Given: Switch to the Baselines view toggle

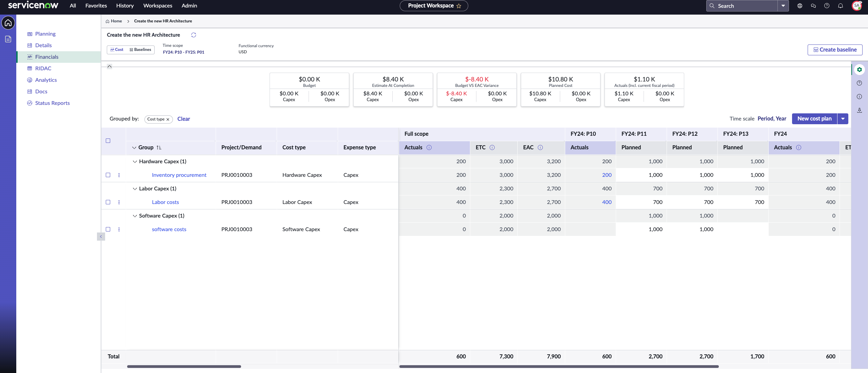Looking at the screenshot, I should click(x=140, y=50).
